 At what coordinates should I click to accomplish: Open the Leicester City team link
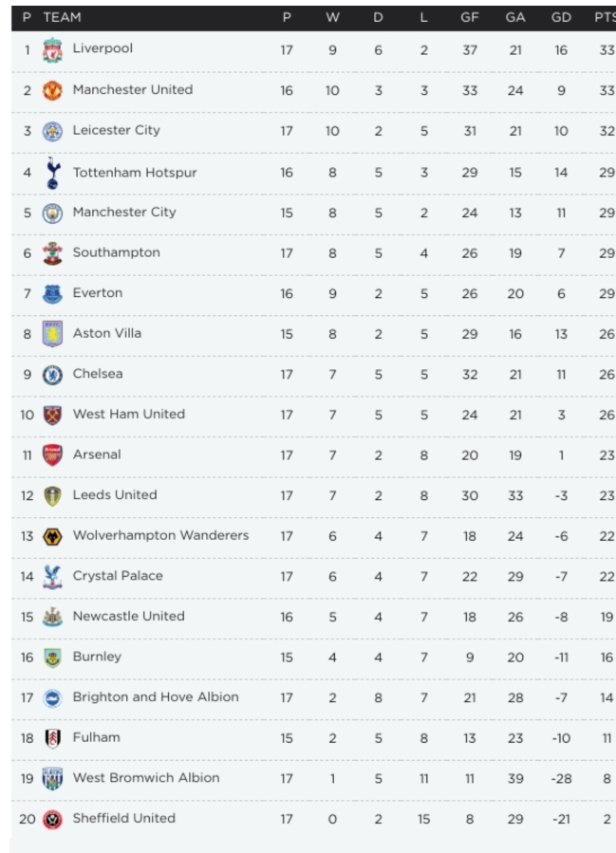(116, 130)
